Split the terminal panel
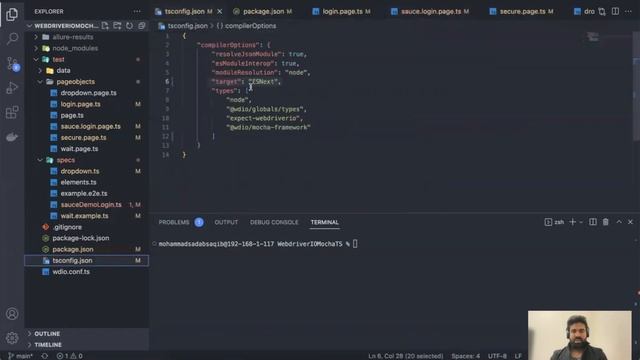Image resolution: width=640 pixels, height=360 pixels. tap(593, 222)
